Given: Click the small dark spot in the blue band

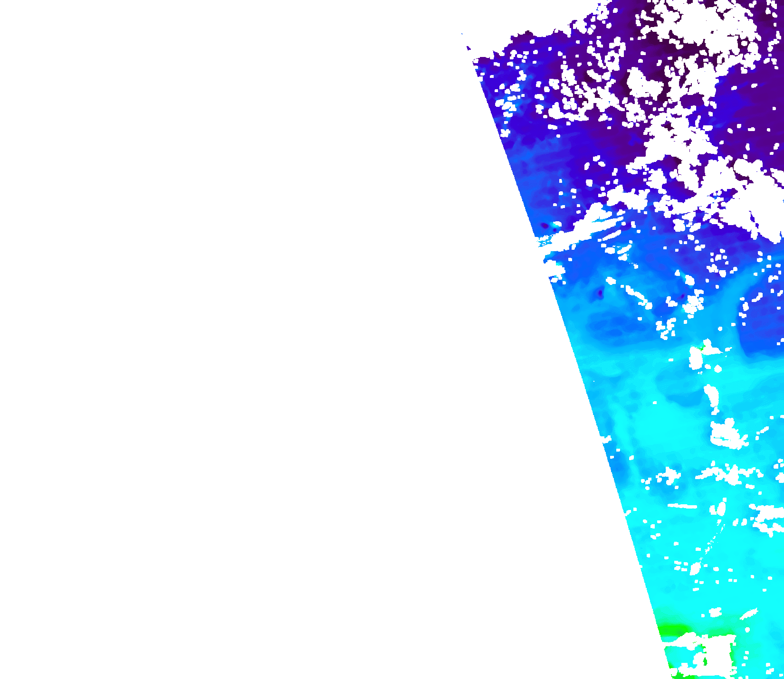Looking at the screenshot, I should click(600, 293).
